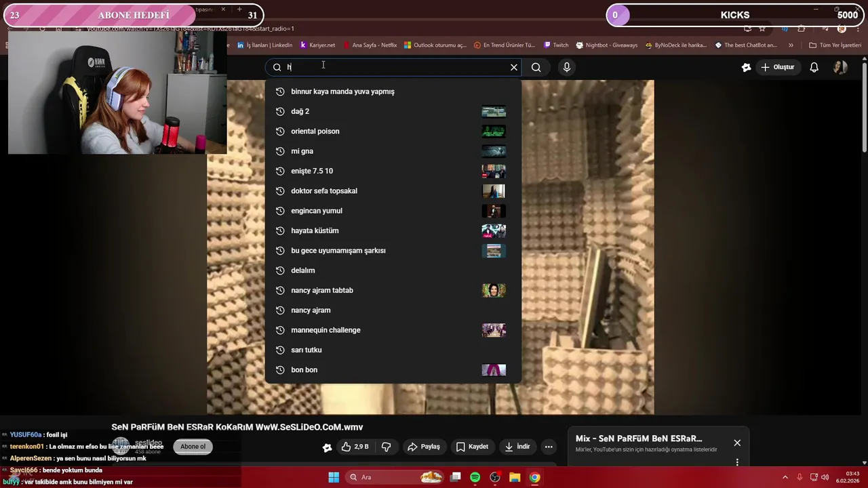Choose 'bu gece uyumamışam şarkısı' suggestion
This screenshot has height=488, width=868.
pos(393,251)
